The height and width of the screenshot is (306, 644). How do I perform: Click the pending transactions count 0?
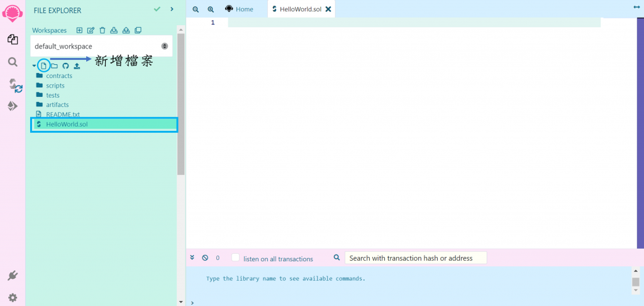(218, 258)
